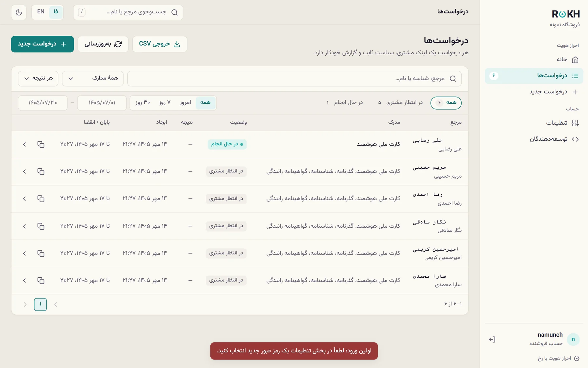The image size is (588, 368).
Task: Click the green درخواست جدید button
Action: tap(42, 44)
